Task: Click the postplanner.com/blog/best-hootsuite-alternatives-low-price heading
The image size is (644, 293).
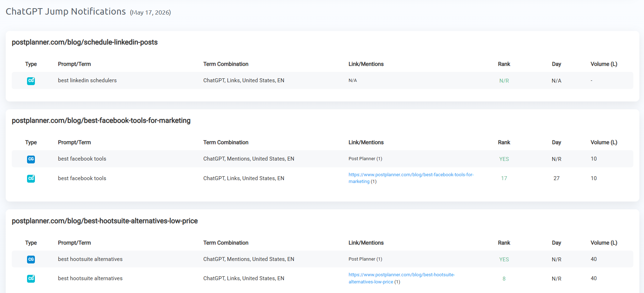Action: coord(105,221)
